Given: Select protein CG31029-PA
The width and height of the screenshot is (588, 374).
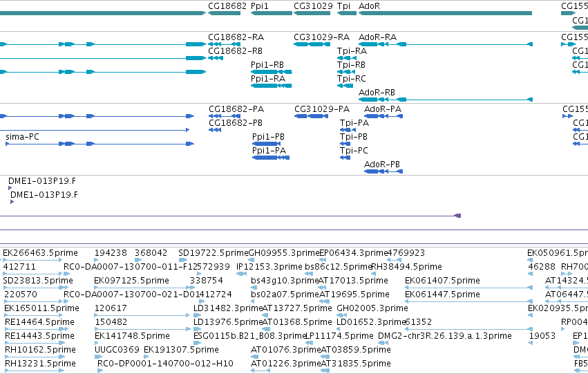Looking at the screenshot, I should 311,116.
